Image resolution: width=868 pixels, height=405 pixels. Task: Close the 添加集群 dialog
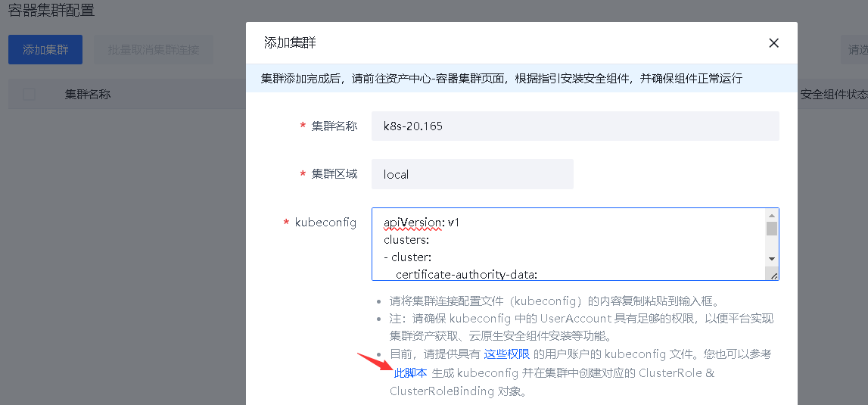pos(773,43)
